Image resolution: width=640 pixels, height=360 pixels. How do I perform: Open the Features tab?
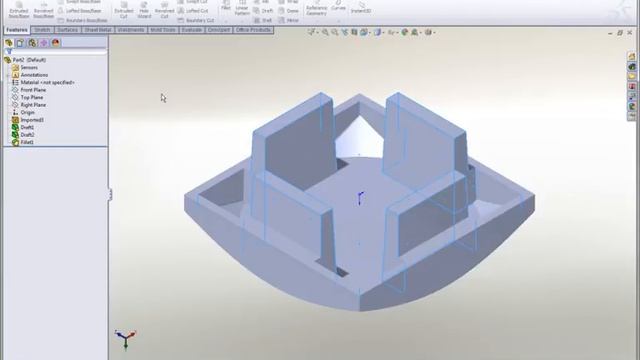[17, 30]
